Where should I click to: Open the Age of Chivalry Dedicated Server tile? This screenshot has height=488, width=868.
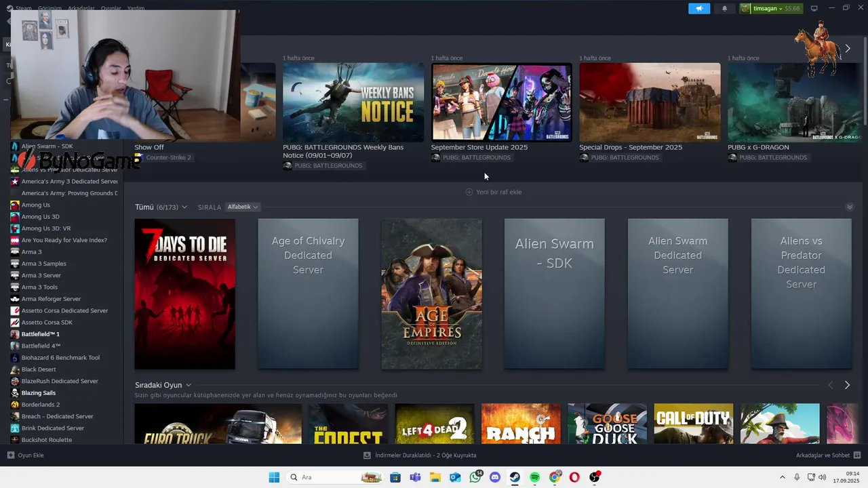308,293
